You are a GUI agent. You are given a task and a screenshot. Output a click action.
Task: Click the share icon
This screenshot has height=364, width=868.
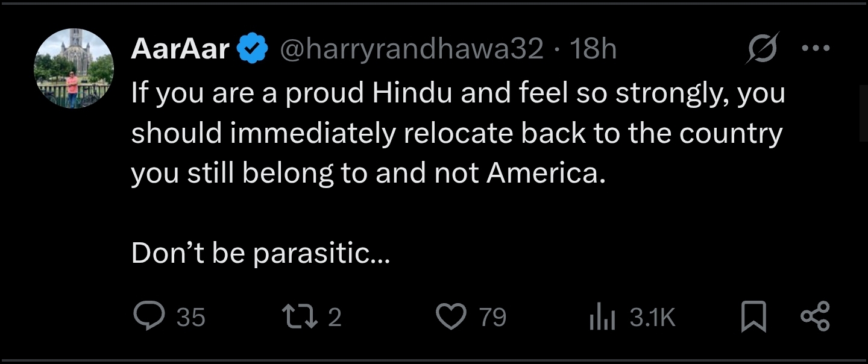click(815, 317)
